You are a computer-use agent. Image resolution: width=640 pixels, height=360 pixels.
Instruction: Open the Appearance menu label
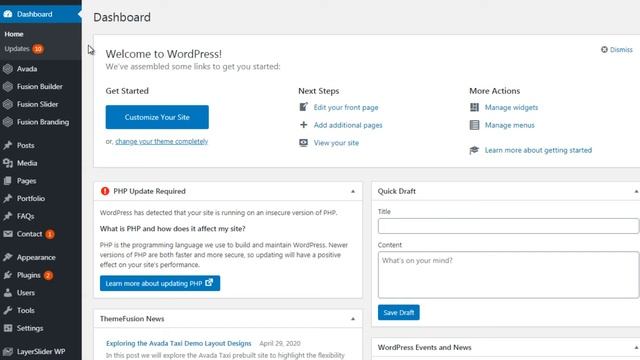pyautogui.click(x=36, y=258)
